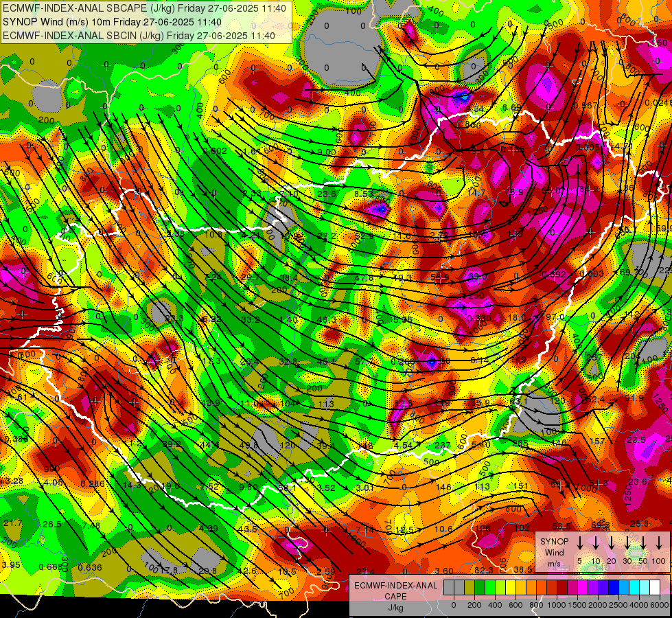Pick the bright magenta swatch in CAPE legend
This screenshot has width=672, height=618.
point(583,587)
